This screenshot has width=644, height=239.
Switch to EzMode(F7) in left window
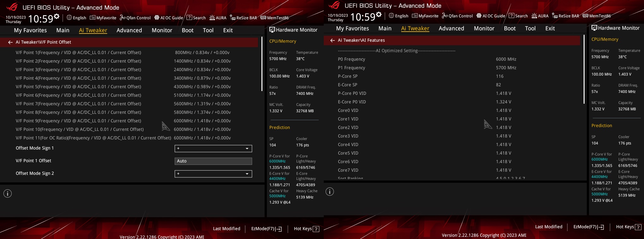tap(267, 229)
